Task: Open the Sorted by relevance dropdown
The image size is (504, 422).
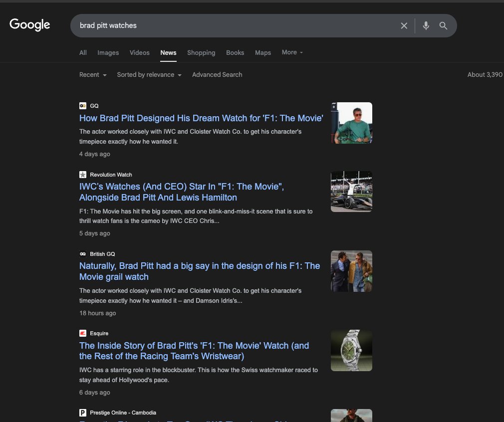Action: 148,74
